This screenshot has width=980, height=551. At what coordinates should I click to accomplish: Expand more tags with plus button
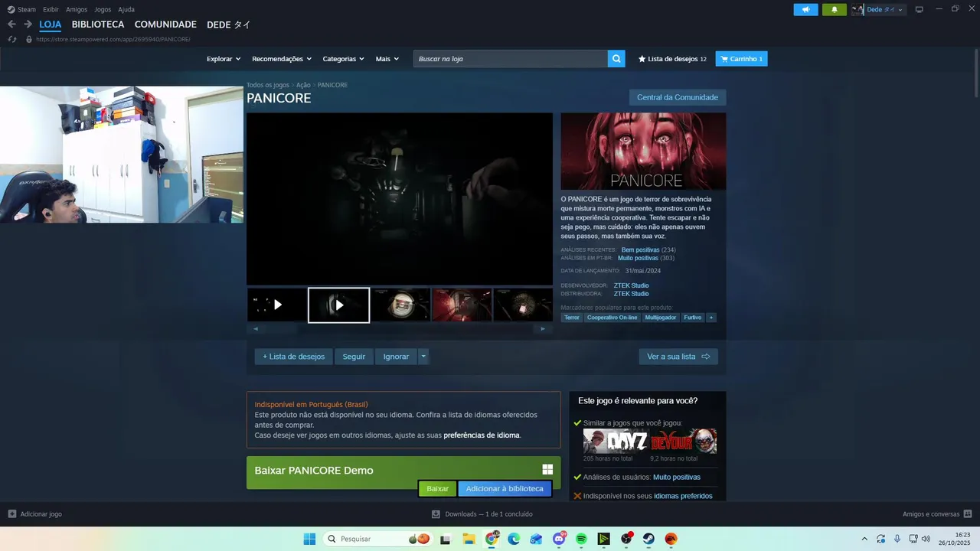tap(710, 318)
